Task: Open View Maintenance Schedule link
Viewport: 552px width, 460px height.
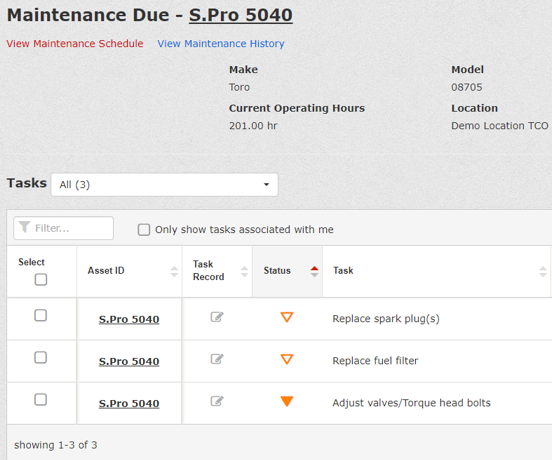Action: [75, 44]
